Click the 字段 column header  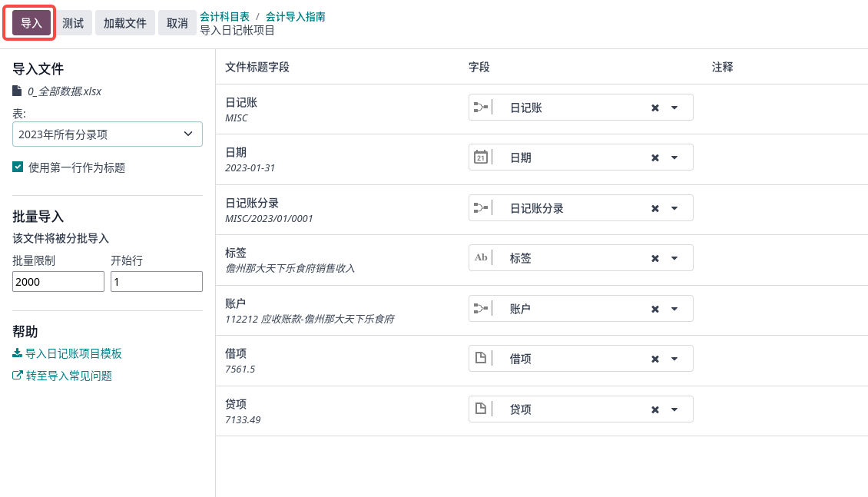[x=479, y=67]
